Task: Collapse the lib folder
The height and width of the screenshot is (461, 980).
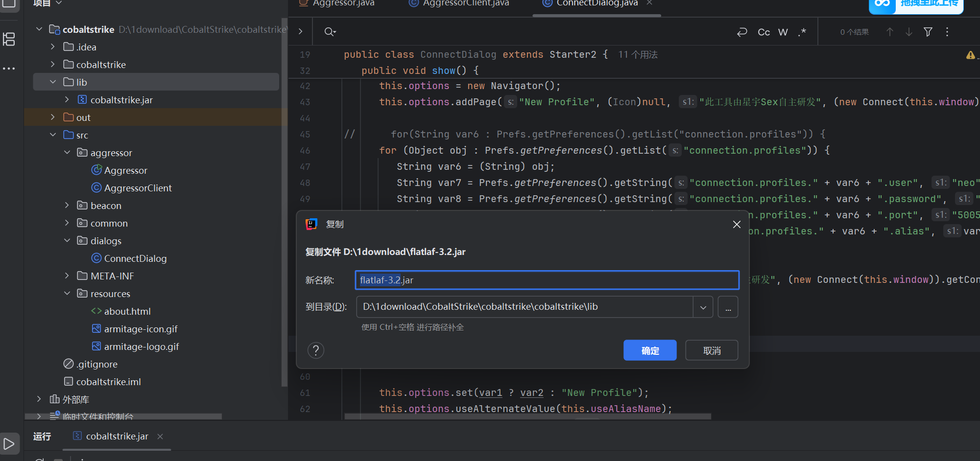Action: (53, 82)
